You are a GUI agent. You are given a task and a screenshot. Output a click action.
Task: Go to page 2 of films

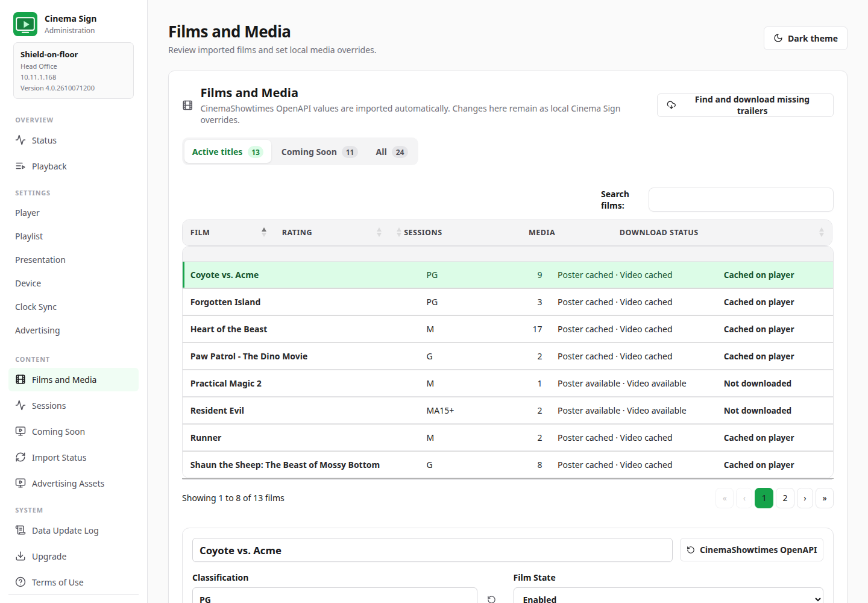785,498
